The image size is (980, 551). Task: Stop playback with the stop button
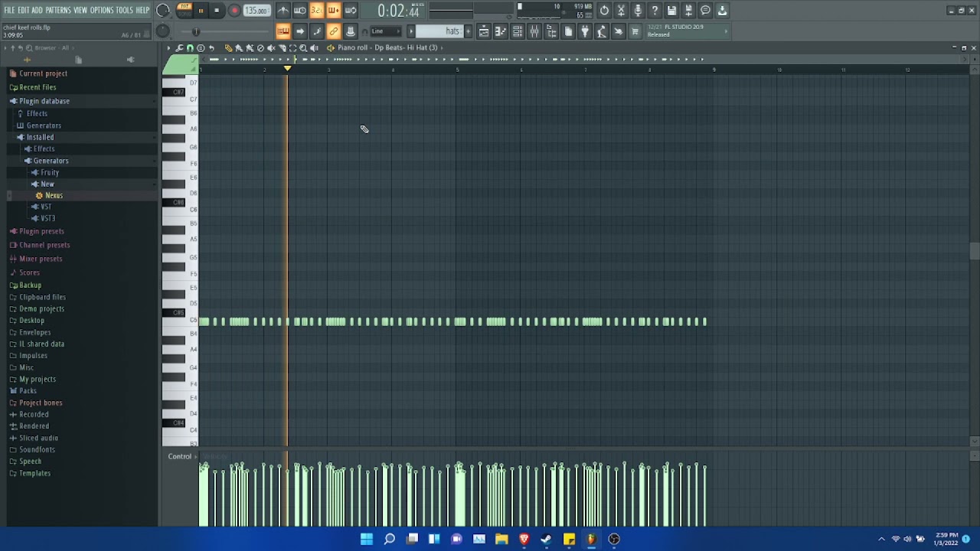point(217,11)
